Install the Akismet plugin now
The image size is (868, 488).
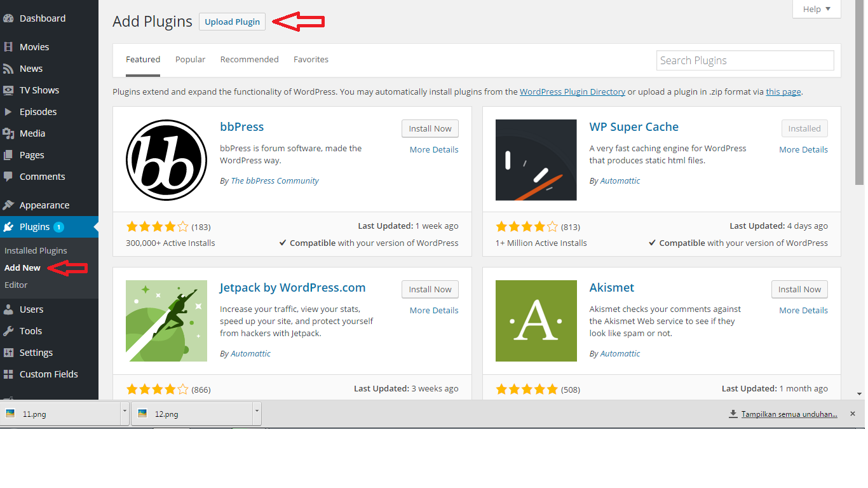pyautogui.click(x=799, y=289)
